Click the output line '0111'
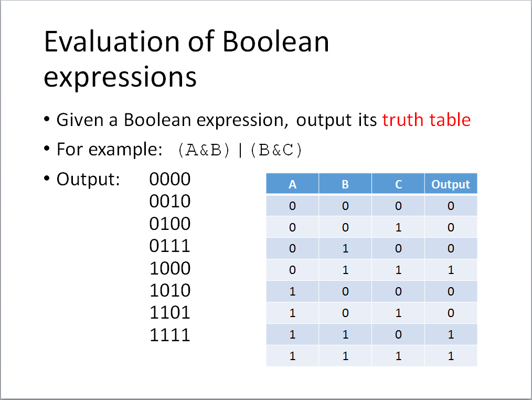532x400 pixels. pos(170,246)
